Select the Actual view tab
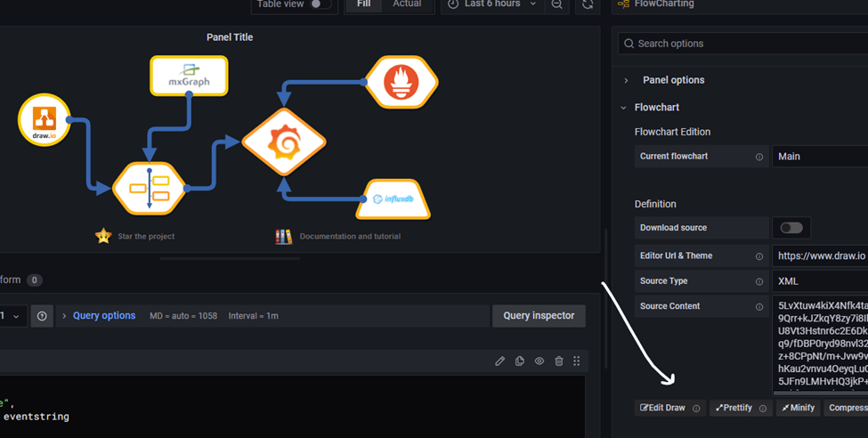Image resolution: width=868 pixels, height=438 pixels. pos(407,4)
